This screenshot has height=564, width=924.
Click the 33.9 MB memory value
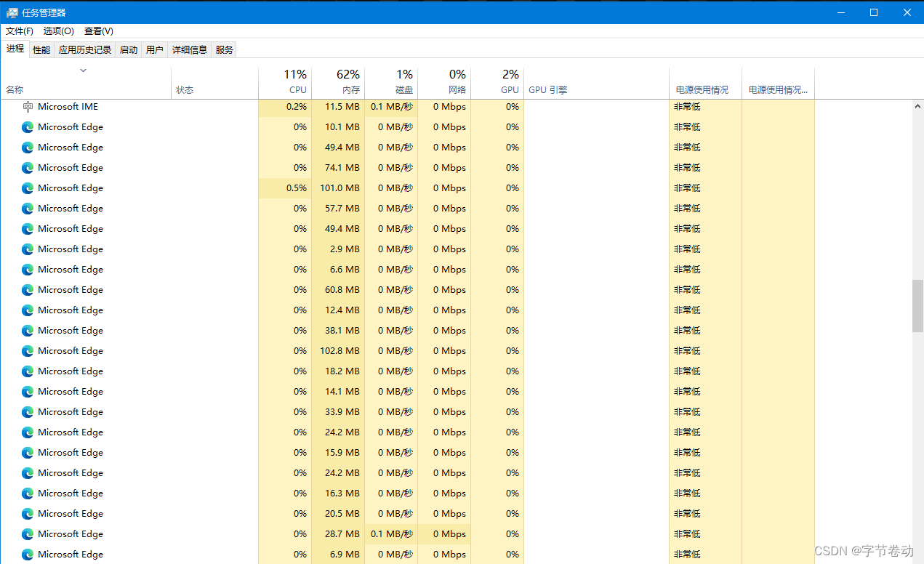(x=342, y=412)
